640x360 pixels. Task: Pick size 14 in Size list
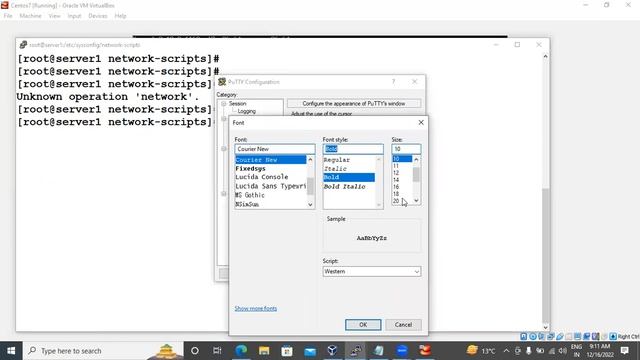click(x=402, y=180)
